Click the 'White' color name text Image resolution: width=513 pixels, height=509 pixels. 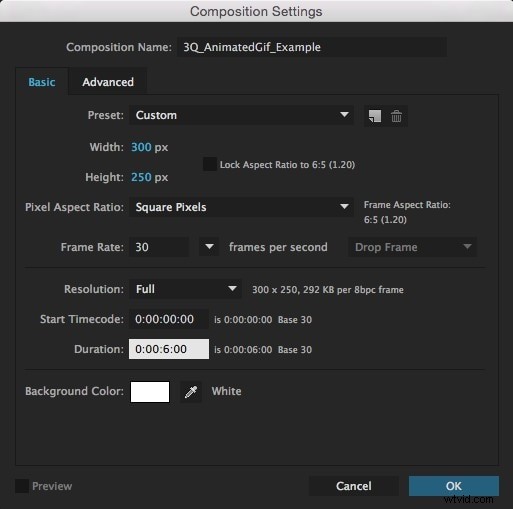coord(226,391)
